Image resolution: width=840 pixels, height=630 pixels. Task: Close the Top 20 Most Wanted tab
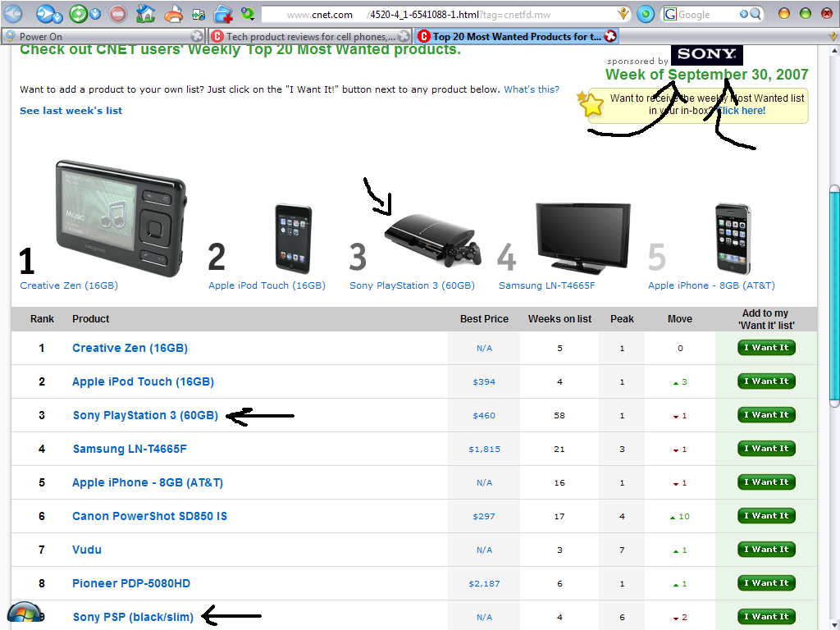pos(609,36)
